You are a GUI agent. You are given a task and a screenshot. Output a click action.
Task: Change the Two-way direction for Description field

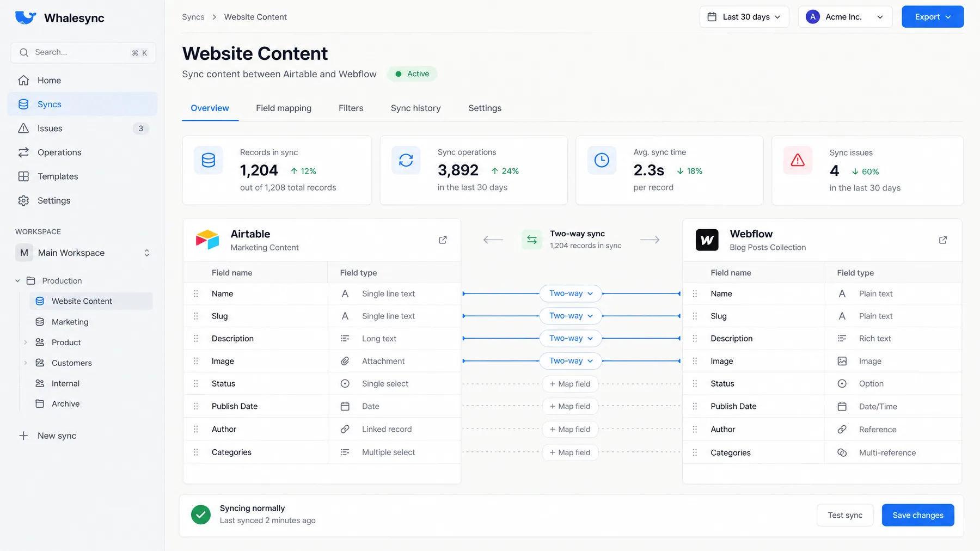(x=571, y=338)
